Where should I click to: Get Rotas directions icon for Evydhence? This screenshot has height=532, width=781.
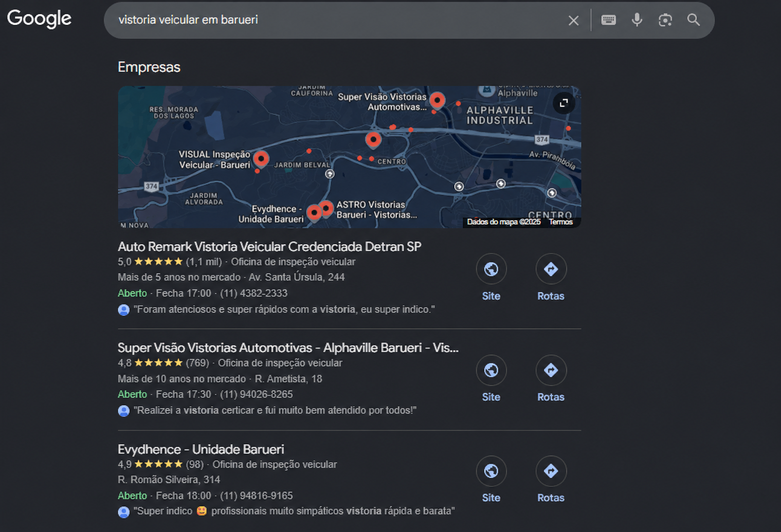[x=551, y=471]
